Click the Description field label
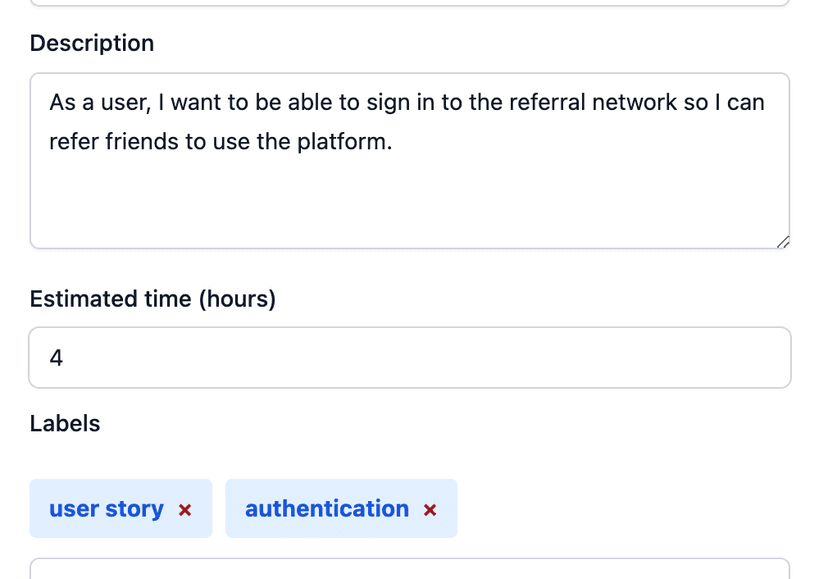This screenshot has width=828, height=579. [92, 43]
